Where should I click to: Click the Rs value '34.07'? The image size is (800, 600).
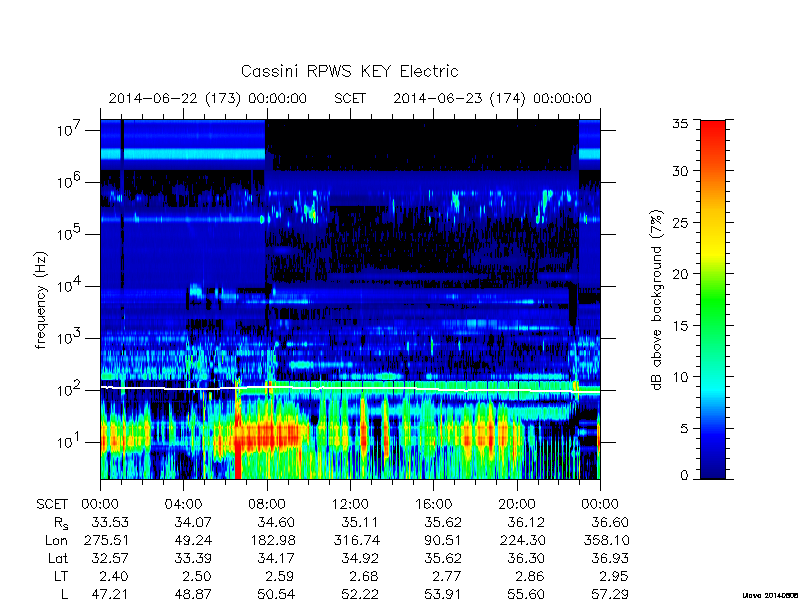[x=193, y=522]
